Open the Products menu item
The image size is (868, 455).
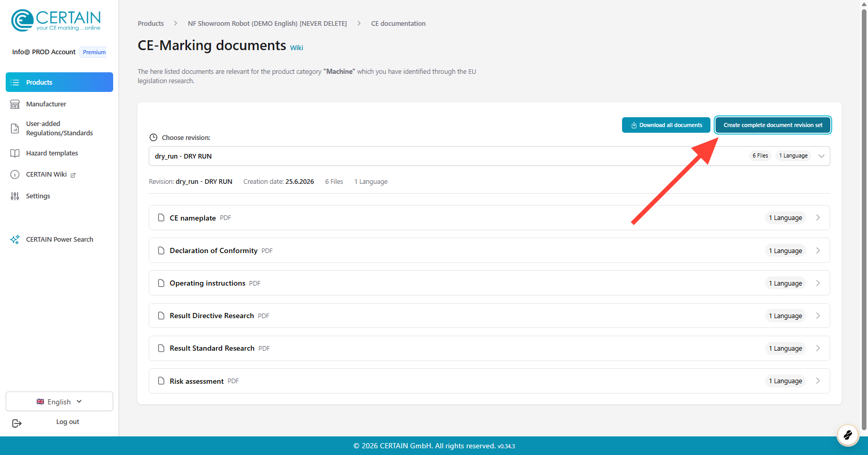pyautogui.click(x=59, y=82)
